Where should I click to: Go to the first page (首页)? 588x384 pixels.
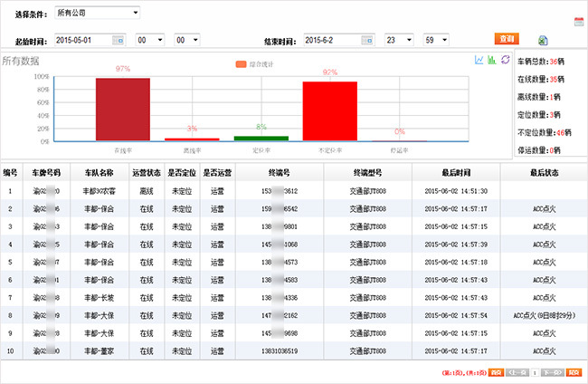496,372
